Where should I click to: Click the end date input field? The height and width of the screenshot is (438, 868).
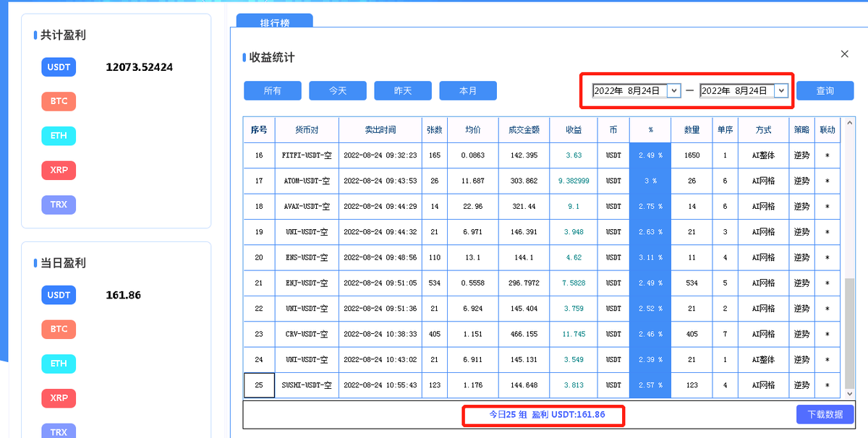click(737, 90)
